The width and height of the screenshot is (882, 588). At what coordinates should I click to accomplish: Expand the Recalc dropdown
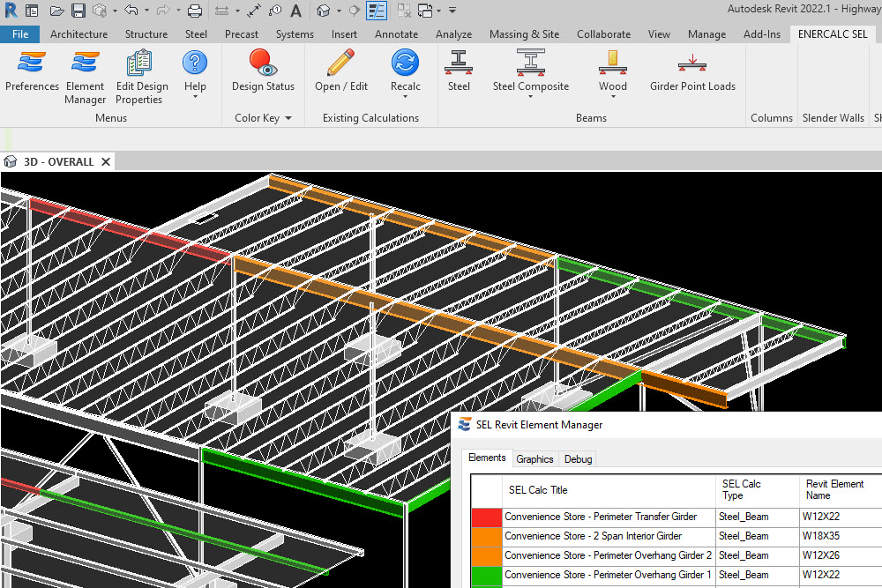click(406, 97)
